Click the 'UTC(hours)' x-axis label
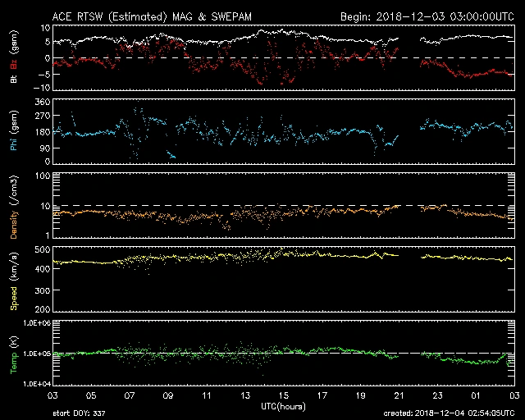The width and height of the screenshot is (525, 420). tap(283, 407)
